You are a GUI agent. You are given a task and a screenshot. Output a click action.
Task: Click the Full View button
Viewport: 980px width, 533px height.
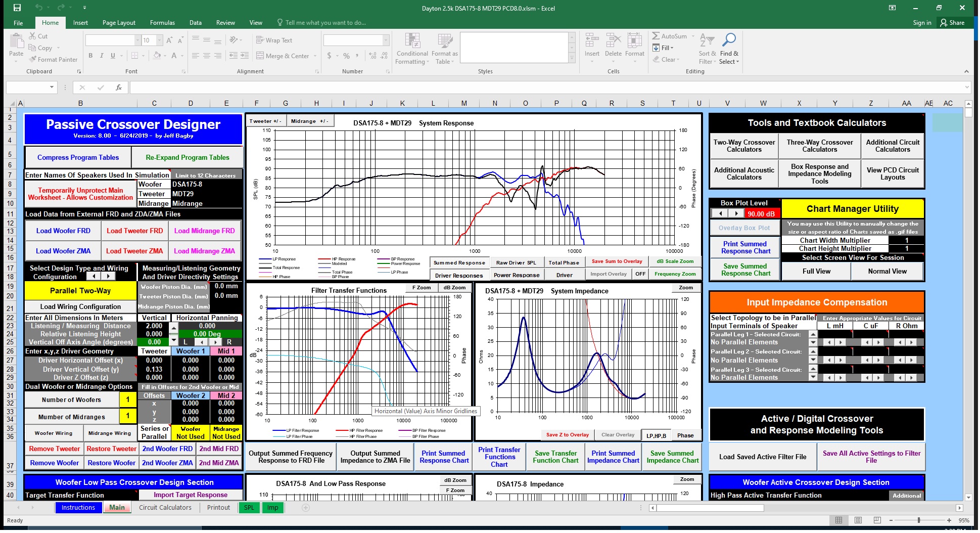click(816, 271)
